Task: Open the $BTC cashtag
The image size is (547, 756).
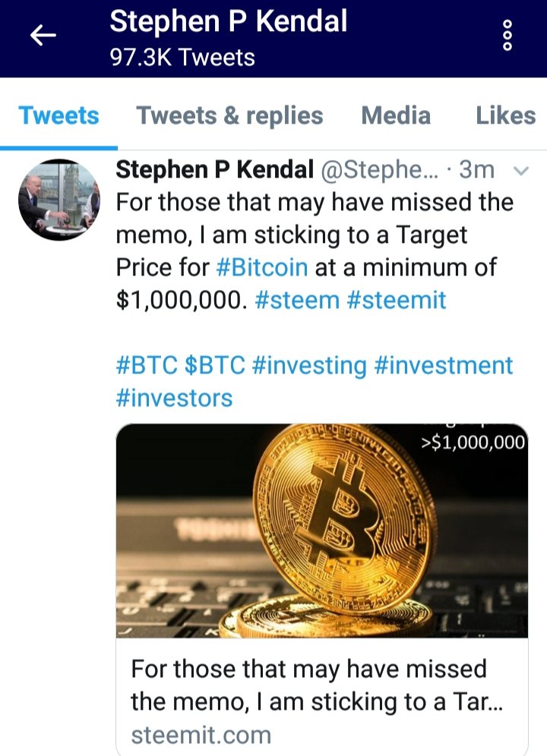Action: click(215, 365)
